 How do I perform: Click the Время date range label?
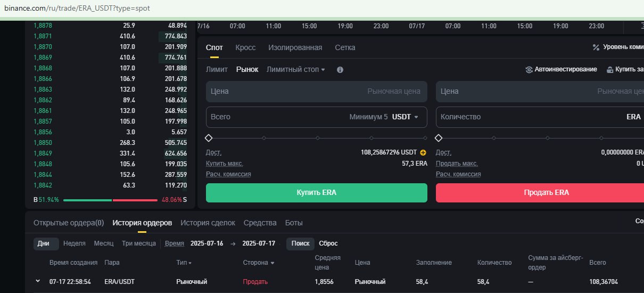click(x=175, y=243)
